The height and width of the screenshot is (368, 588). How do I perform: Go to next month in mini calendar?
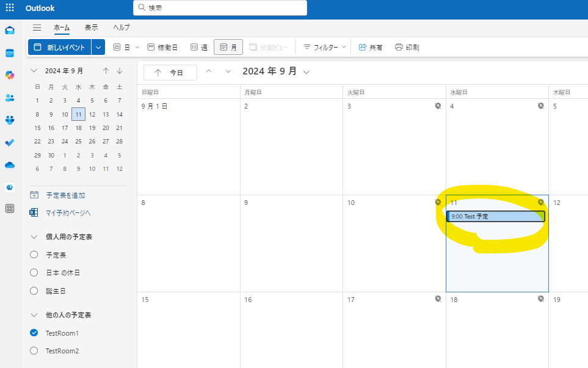pos(120,71)
